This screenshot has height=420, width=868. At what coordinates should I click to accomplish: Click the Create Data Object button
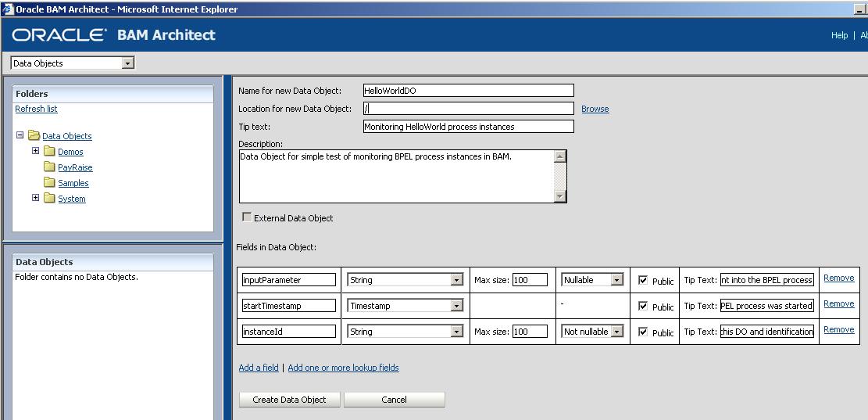point(289,400)
